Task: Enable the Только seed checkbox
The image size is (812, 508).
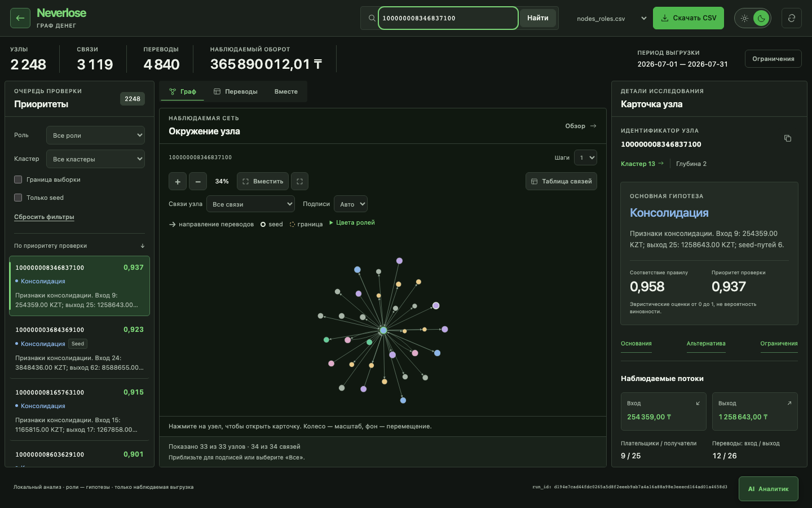Action: click(18, 198)
